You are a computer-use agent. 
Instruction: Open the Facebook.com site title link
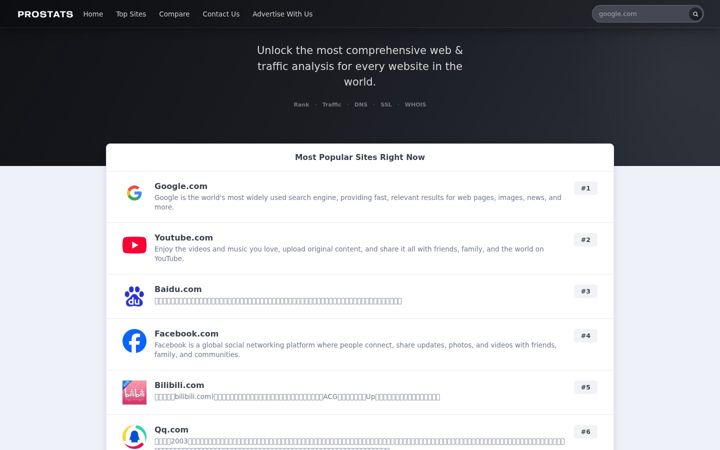186,333
